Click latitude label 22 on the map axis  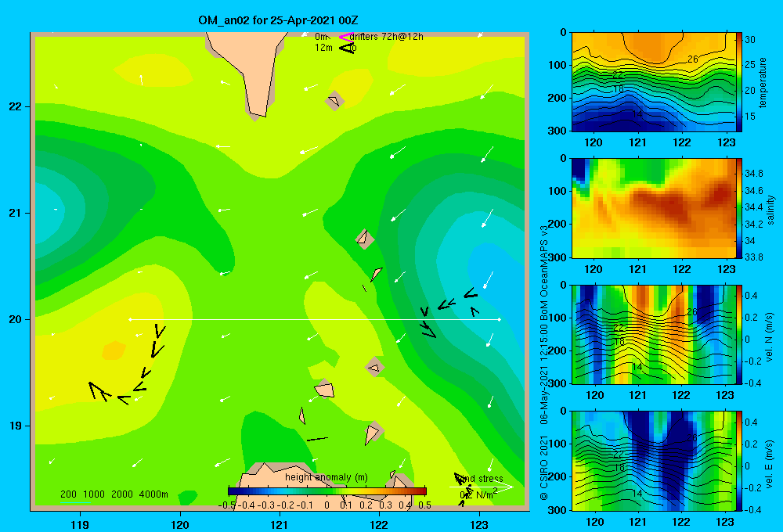(15, 107)
